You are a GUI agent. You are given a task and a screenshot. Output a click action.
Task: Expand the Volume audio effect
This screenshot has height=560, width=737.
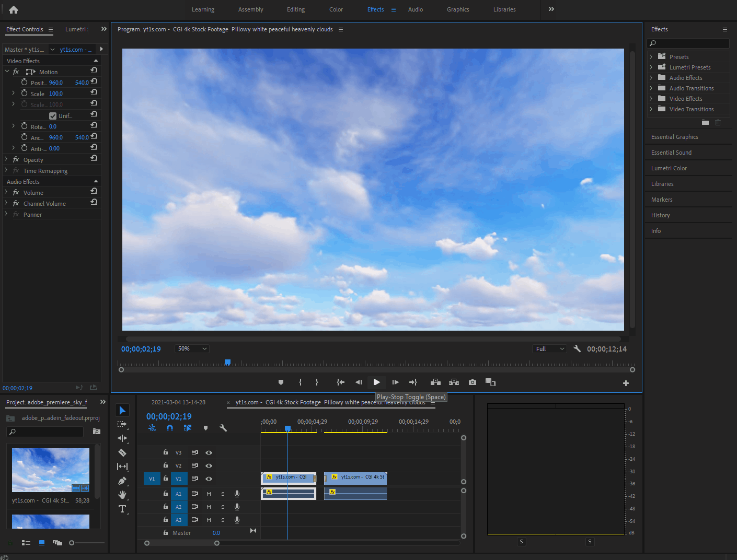coord(6,192)
